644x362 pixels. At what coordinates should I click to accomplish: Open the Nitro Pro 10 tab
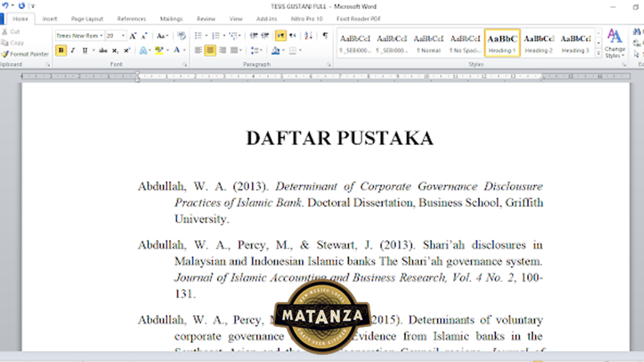pyautogui.click(x=306, y=19)
